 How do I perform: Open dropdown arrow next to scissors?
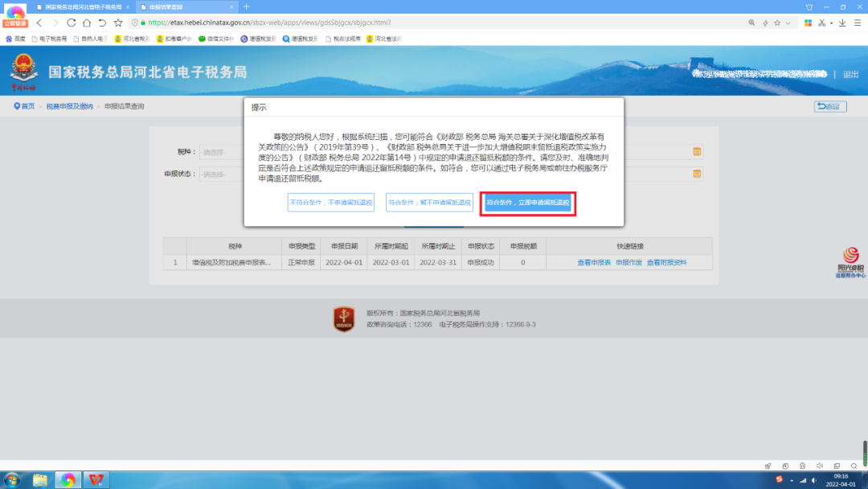(832, 23)
